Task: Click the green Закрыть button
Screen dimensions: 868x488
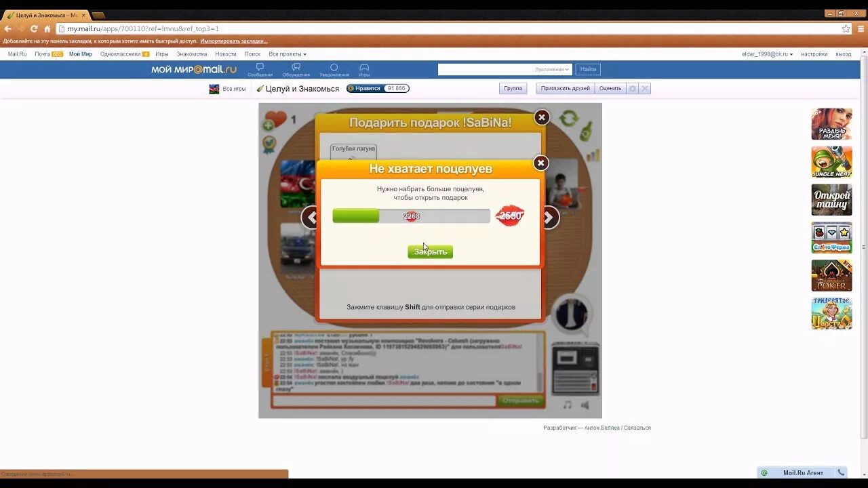Action: 430,251
